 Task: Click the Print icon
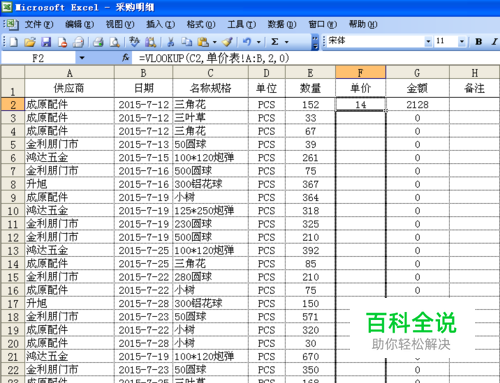(98, 42)
